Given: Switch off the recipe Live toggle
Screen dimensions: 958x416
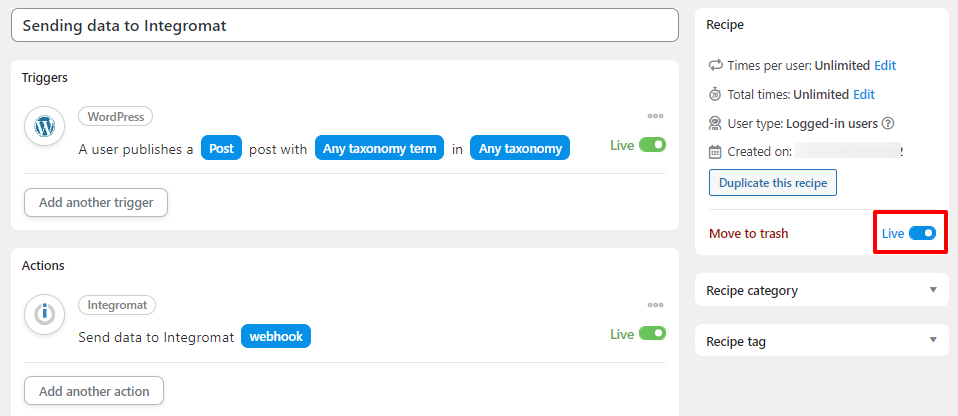Looking at the screenshot, I should click(x=923, y=233).
